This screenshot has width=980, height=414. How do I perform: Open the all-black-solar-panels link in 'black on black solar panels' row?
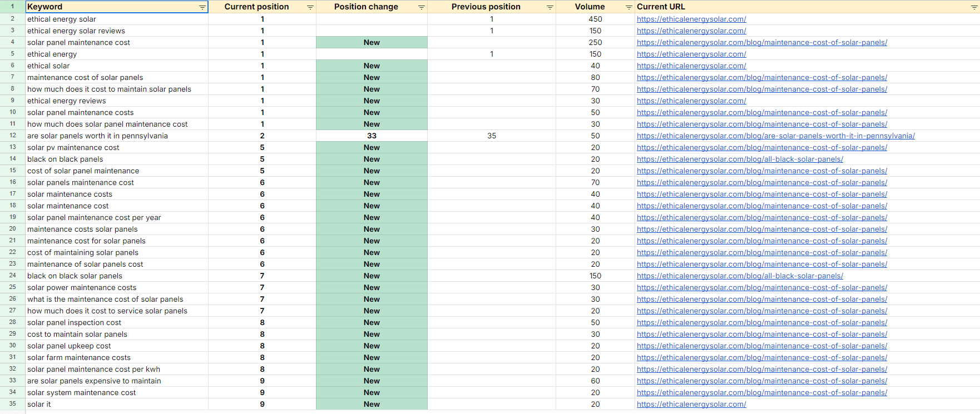click(740, 276)
